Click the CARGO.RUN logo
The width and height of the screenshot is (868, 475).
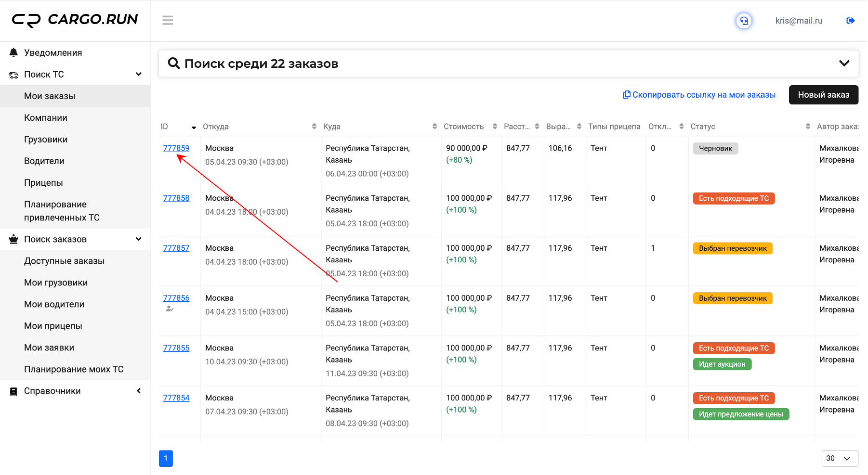pyautogui.click(x=75, y=20)
